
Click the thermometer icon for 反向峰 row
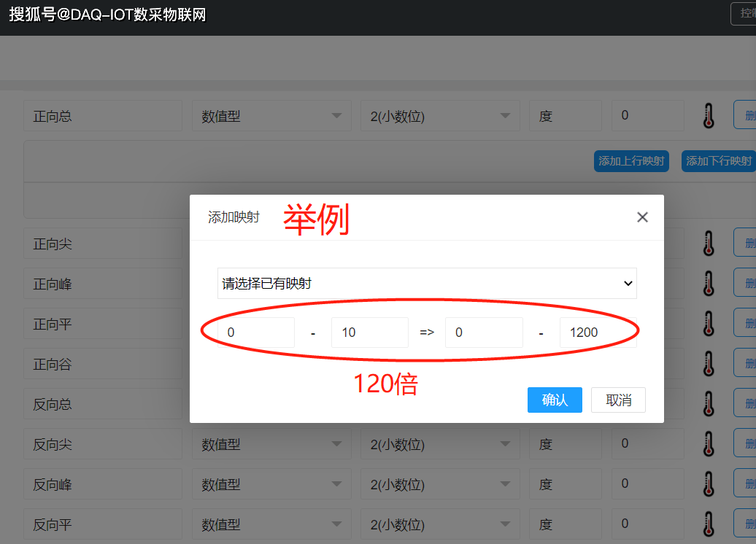click(x=707, y=483)
